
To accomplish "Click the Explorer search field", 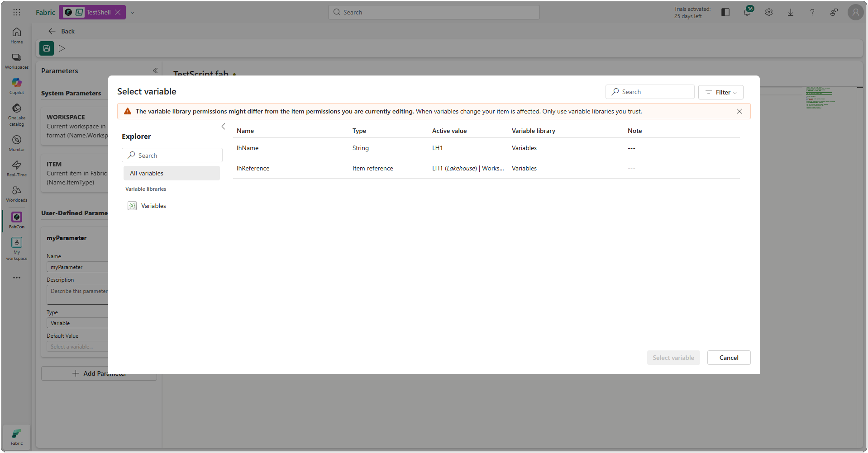I will 172,155.
